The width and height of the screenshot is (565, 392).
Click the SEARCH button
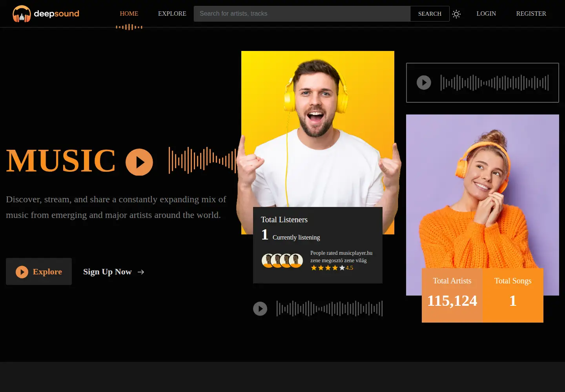click(430, 14)
